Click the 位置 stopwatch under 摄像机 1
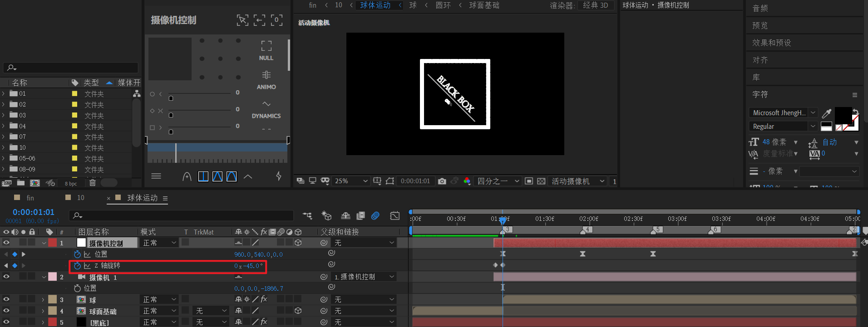The height and width of the screenshot is (327, 868). click(x=77, y=288)
